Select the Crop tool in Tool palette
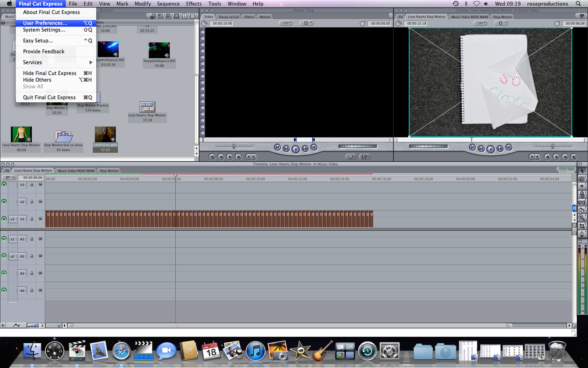 (582, 226)
